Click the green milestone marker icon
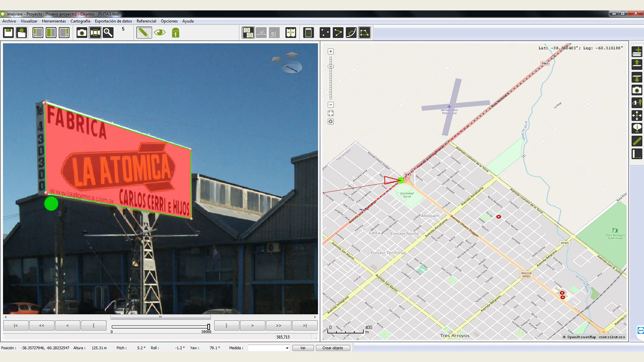Screen dimensions: 644x362 pyautogui.click(x=175, y=33)
